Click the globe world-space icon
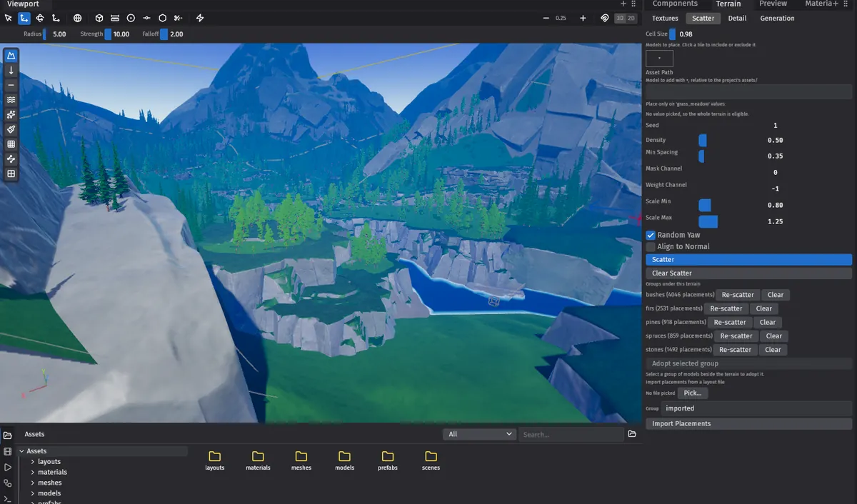The image size is (857, 504). (x=77, y=18)
